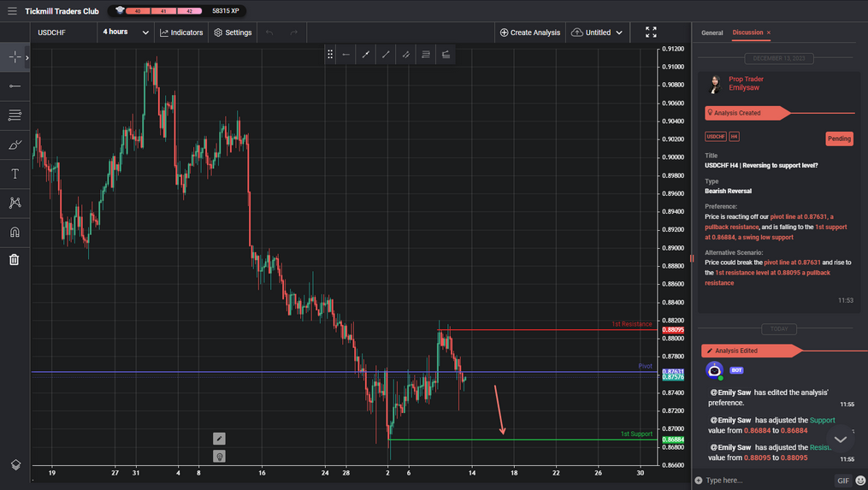Select the pattern drawing tool
This screenshot has height=490, width=868.
click(15, 203)
